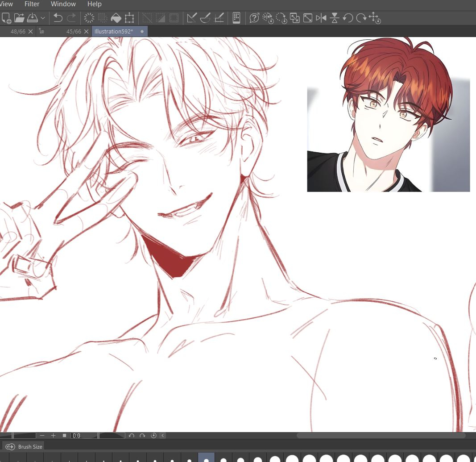This screenshot has height=462, width=476.
Task: Collapse navigation bar with left chevron
Action: pos(163,436)
